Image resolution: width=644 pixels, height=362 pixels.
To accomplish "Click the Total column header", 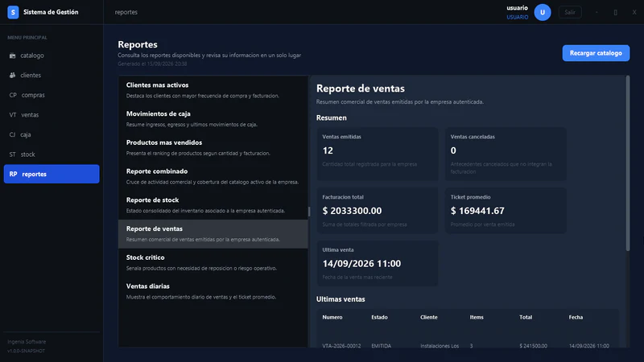I will pyautogui.click(x=526, y=317).
